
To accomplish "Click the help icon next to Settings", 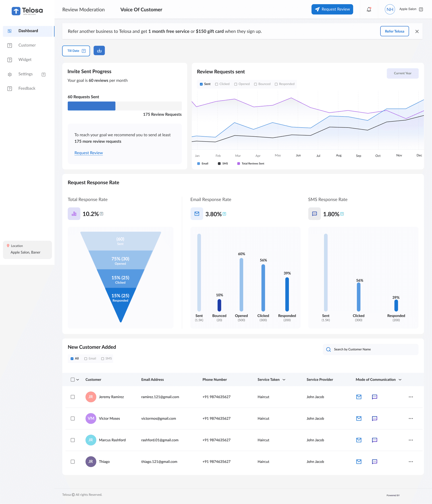I will pos(43,75).
